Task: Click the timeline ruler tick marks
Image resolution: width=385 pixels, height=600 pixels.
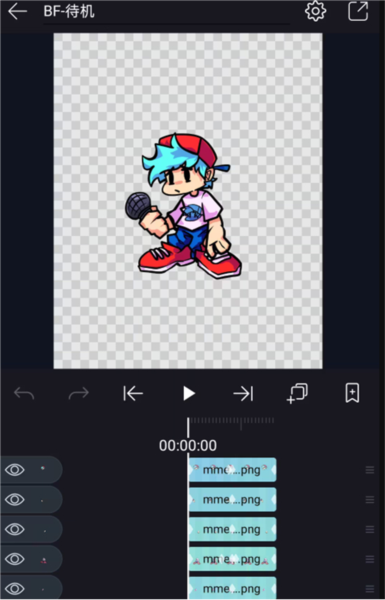Action: click(x=232, y=421)
